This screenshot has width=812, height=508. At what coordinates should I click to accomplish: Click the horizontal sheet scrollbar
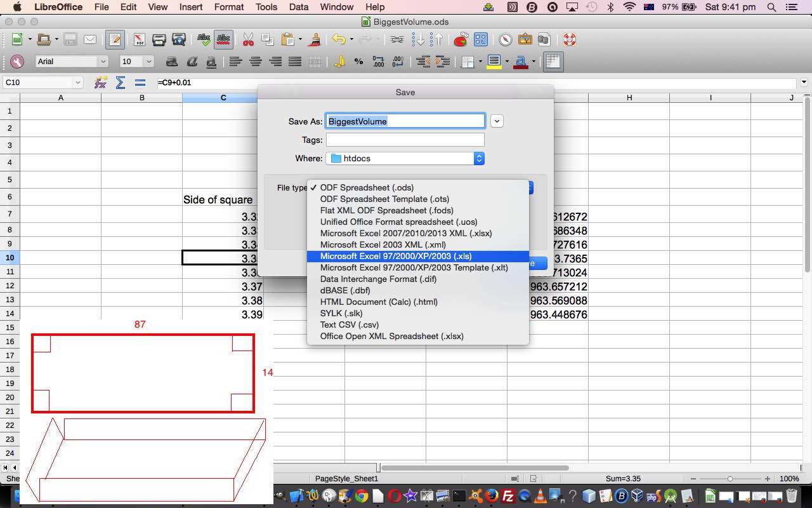(x=475, y=468)
